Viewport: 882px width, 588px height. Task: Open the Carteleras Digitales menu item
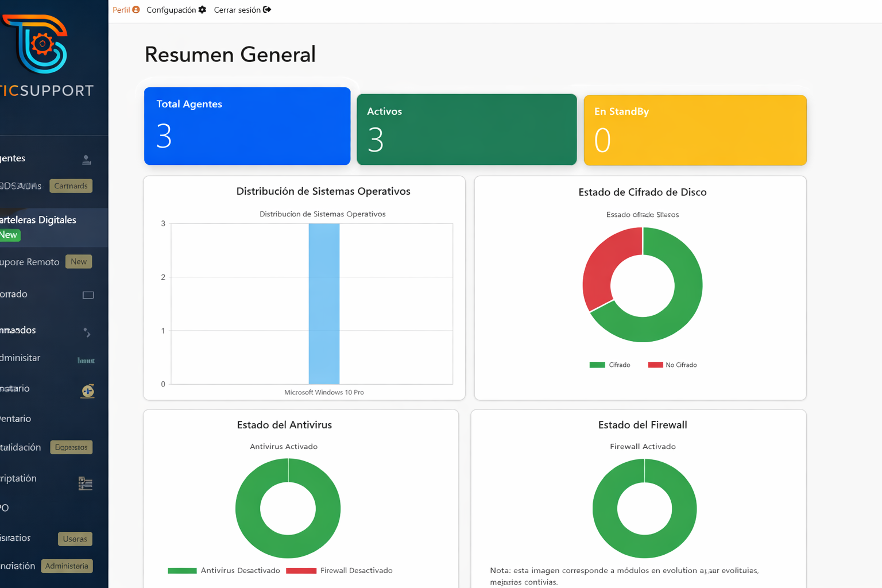54,227
